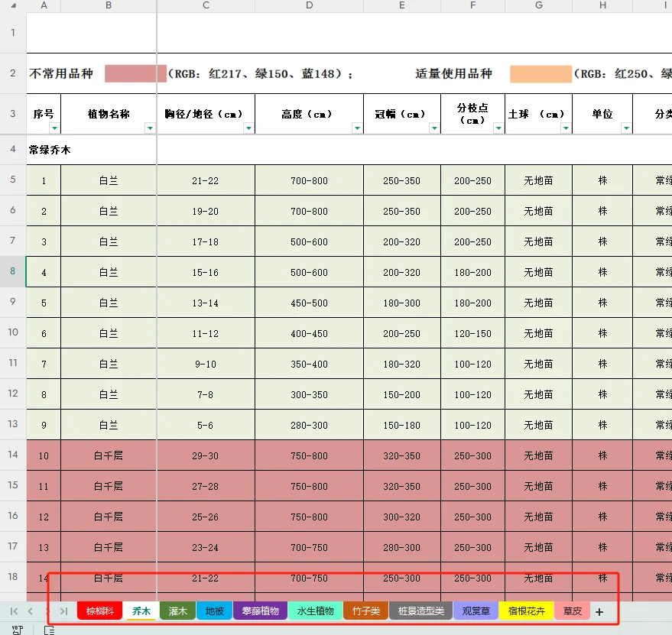Click the select-all corner triangle

click(13, 5)
